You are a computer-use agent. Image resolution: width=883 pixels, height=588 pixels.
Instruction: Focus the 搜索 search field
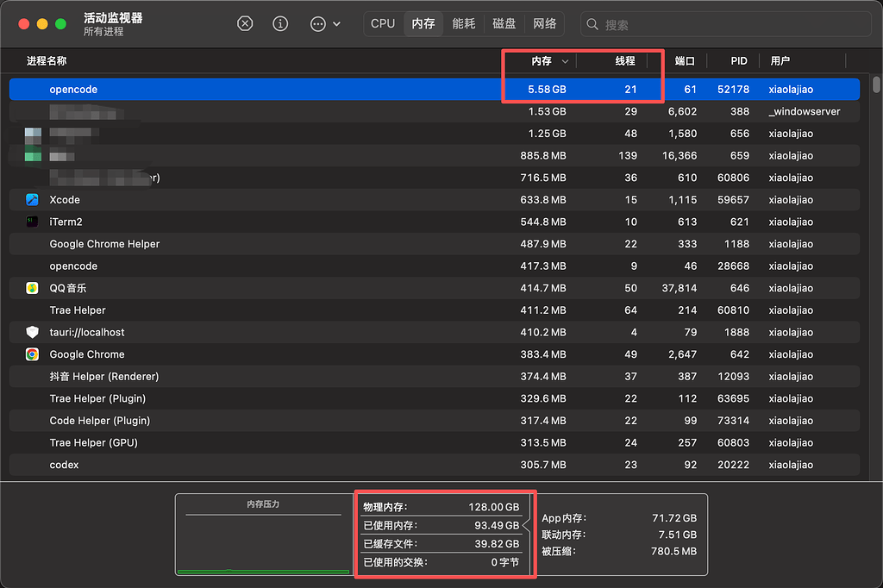(726, 24)
